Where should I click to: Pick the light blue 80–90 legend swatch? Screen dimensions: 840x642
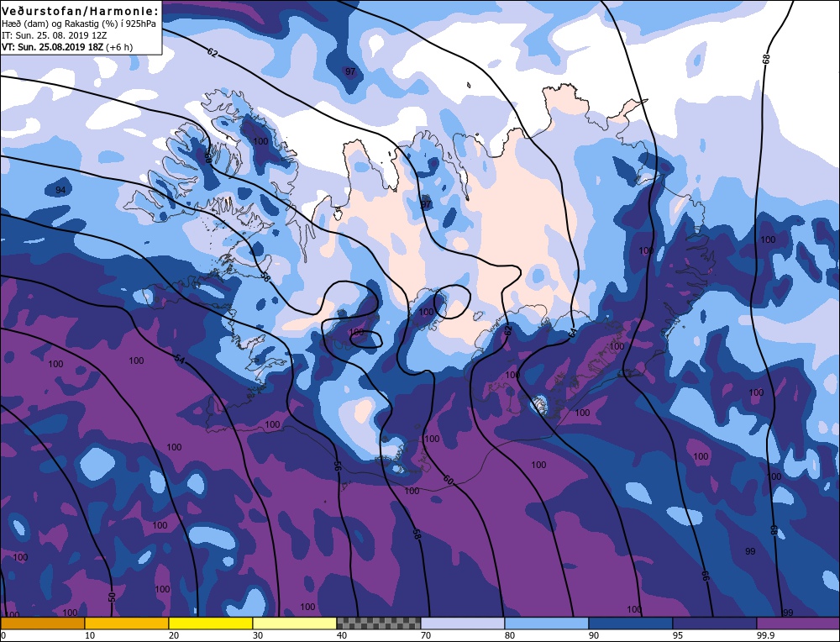click(x=547, y=623)
